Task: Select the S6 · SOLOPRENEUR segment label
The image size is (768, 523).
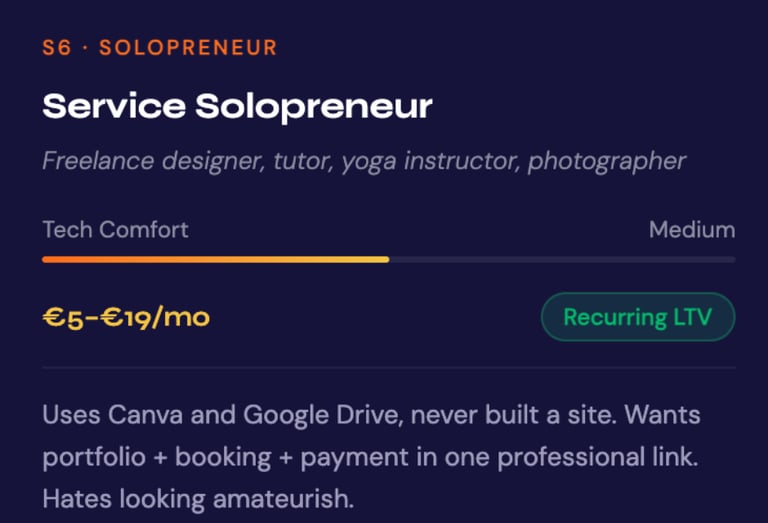Action: tap(160, 48)
